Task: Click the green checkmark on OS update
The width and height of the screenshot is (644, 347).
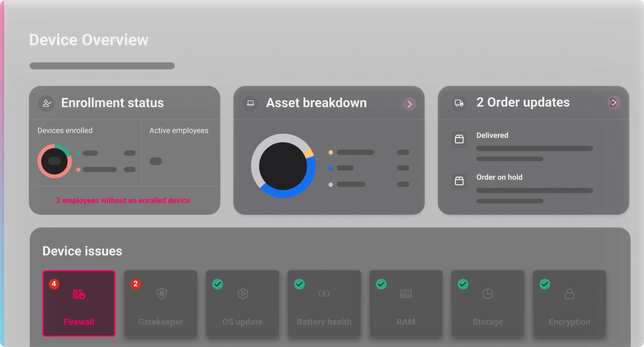Action: click(x=218, y=284)
